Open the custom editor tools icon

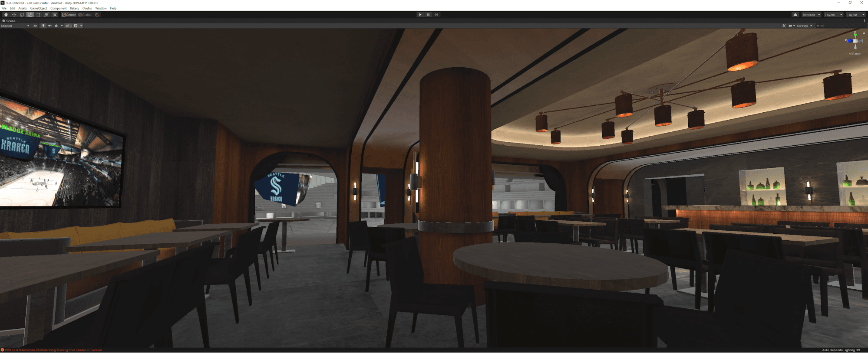click(x=55, y=15)
